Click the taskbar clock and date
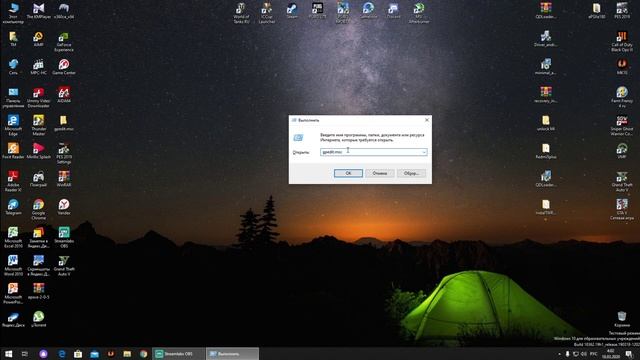Screen dimensions: 640x360 pyautogui.click(x=611, y=354)
